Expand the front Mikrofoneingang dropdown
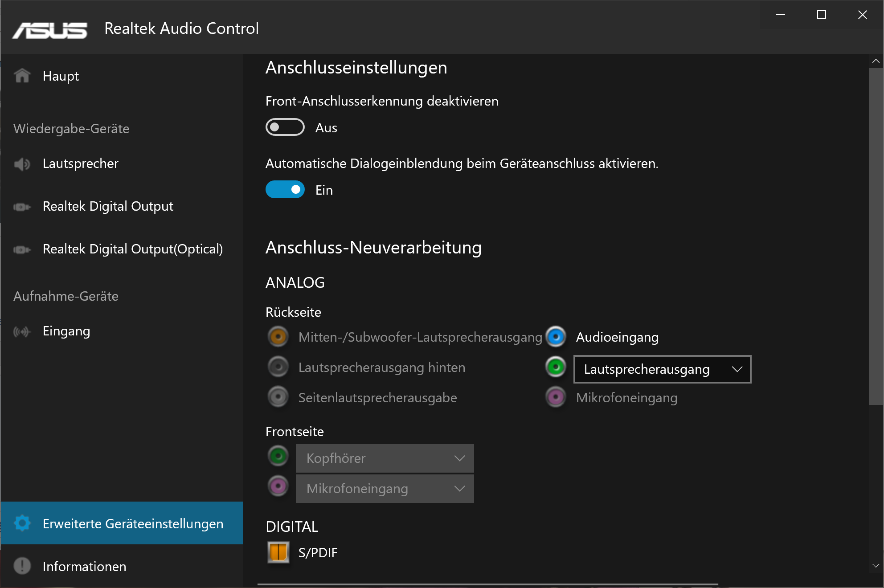 click(385, 489)
